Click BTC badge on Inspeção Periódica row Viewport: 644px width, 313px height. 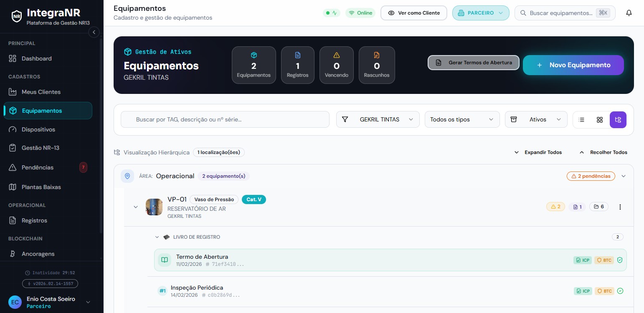[604, 291]
